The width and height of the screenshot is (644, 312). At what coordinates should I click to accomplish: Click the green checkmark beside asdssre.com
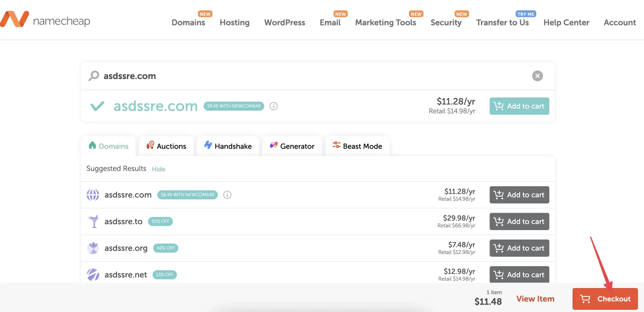(x=97, y=106)
